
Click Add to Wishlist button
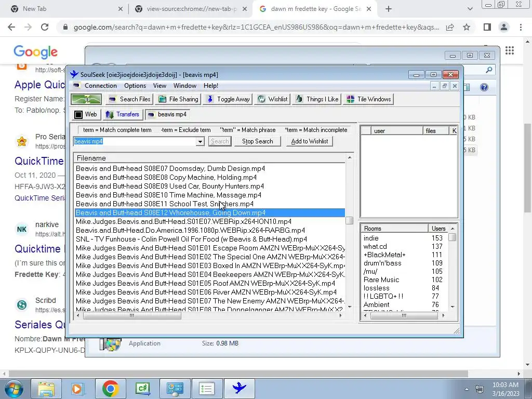tap(310, 141)
